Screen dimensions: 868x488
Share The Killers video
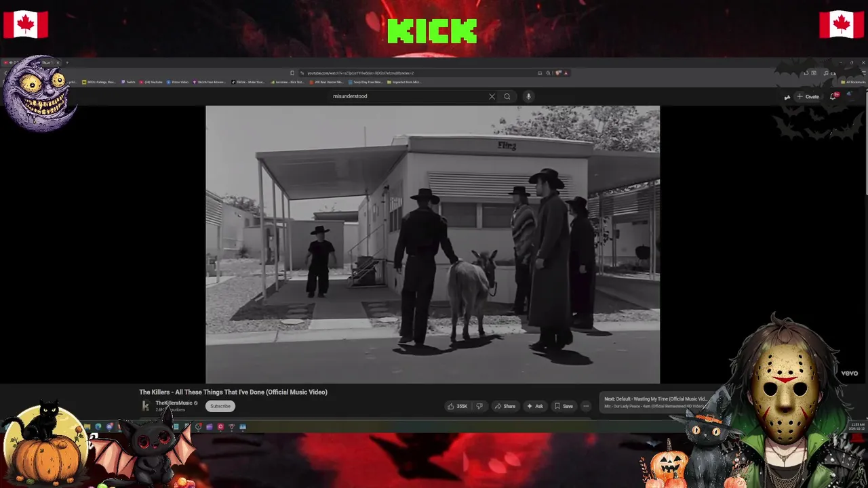pos(505,406)
